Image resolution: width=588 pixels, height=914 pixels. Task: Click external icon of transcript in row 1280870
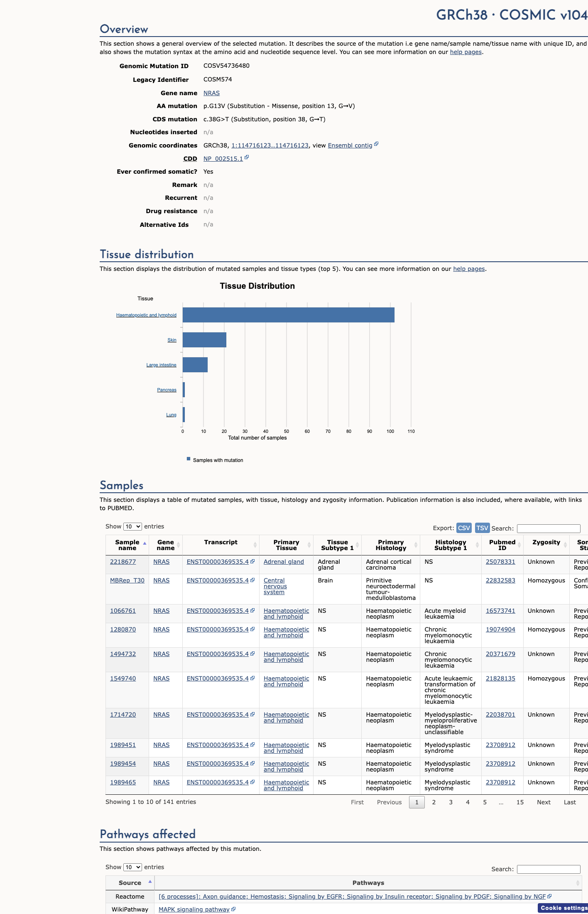tap(252, 629)
